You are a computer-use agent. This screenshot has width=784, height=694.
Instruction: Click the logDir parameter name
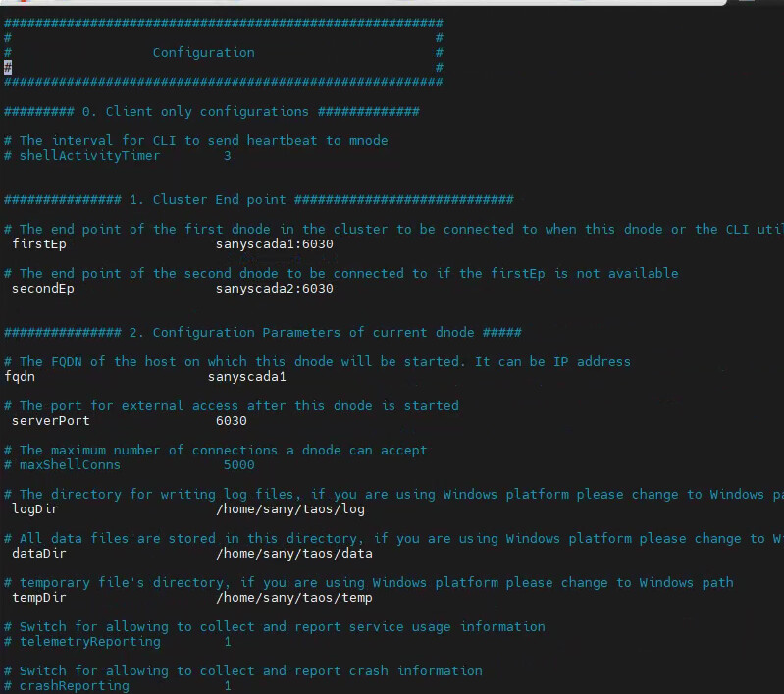click(35, 509)
